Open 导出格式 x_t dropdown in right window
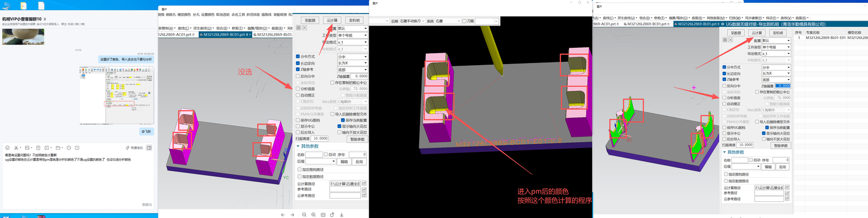The height and width of the screenshot is (218, 868). tap(776, 54)
